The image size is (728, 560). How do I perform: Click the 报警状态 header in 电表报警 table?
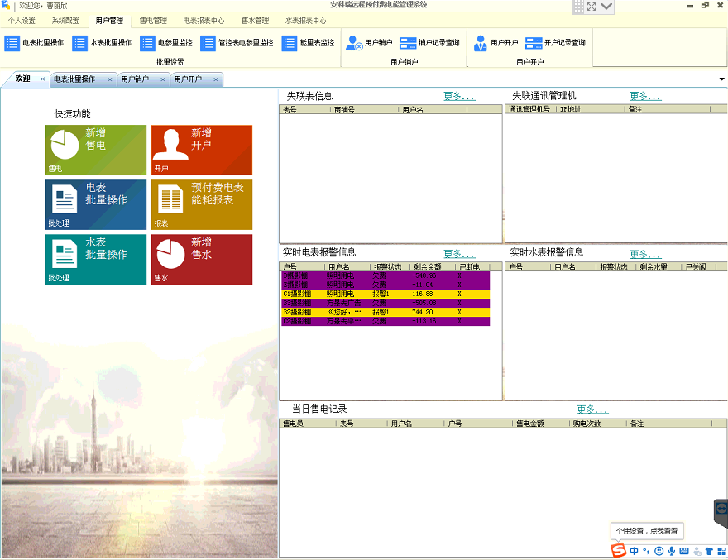[390, 267]
